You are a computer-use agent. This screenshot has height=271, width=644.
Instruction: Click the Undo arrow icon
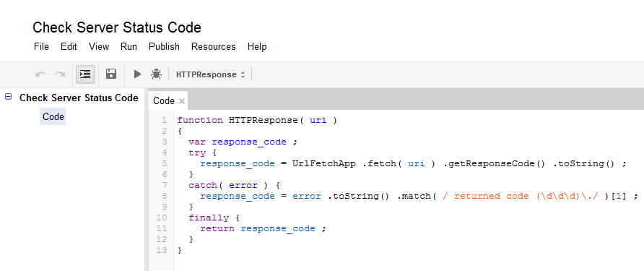(40, 74)
